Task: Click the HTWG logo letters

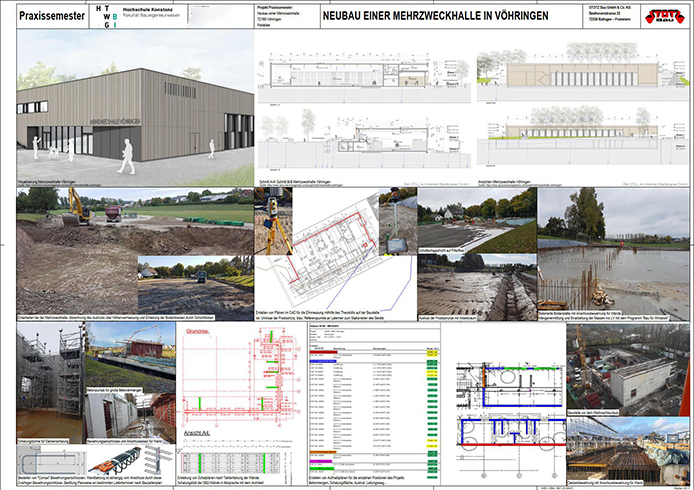Action: coord(107,17)
